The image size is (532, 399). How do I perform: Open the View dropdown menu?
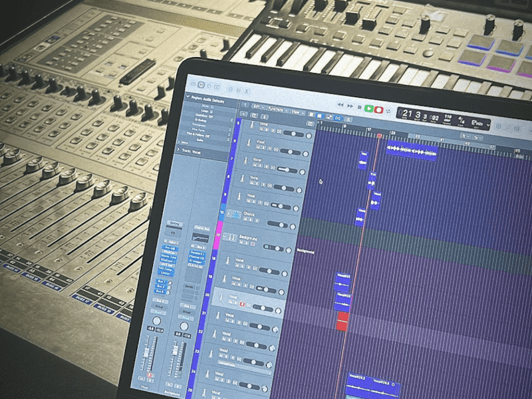(x=297, y=112)
